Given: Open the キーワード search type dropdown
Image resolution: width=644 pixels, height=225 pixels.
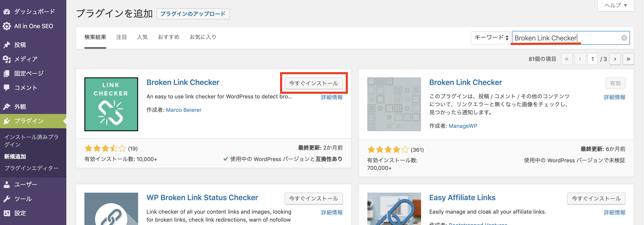Looking at the screenshot, I should click(x=490, y=38).
